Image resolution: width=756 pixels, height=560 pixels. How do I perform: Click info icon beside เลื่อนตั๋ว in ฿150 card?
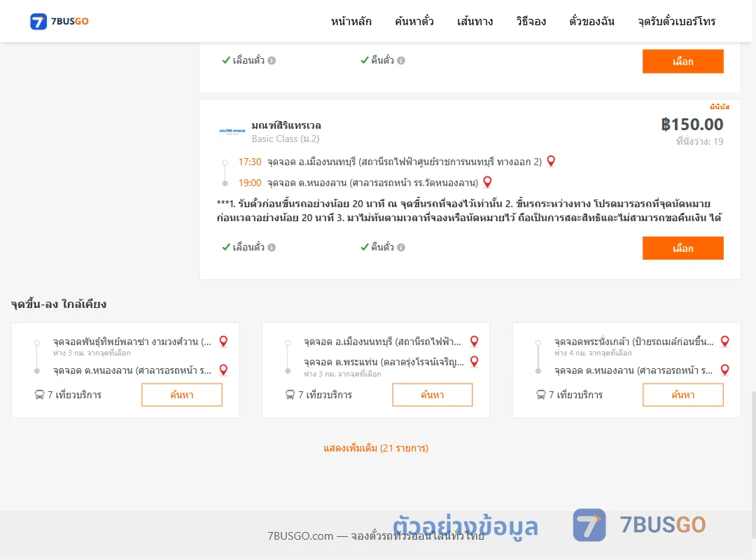pyautogui.click(x=272, y=247)
